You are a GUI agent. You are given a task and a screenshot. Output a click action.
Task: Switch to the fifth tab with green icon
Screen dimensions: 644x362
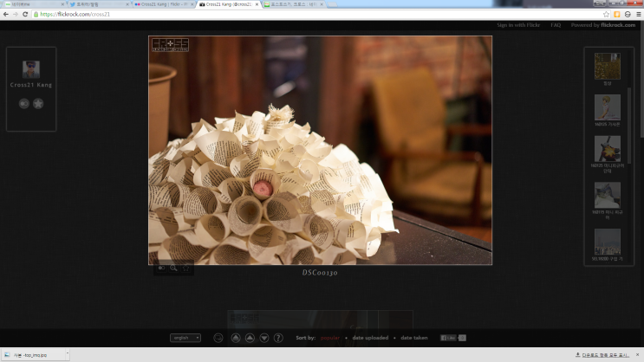(x=293, y=4)
